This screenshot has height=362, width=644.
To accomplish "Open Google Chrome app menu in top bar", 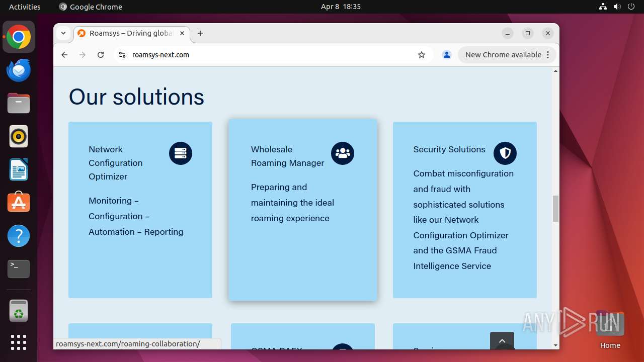I will click(91, 7).
